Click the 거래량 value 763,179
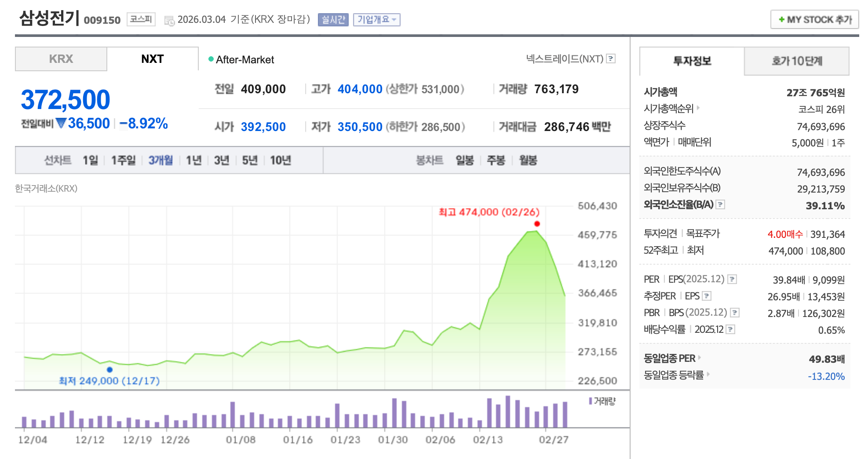 (x=557, y=89)
